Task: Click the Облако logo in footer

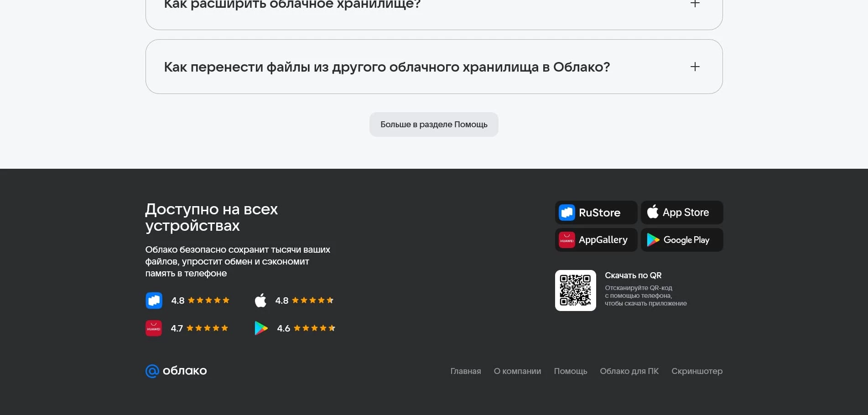Action: point(176,371)
